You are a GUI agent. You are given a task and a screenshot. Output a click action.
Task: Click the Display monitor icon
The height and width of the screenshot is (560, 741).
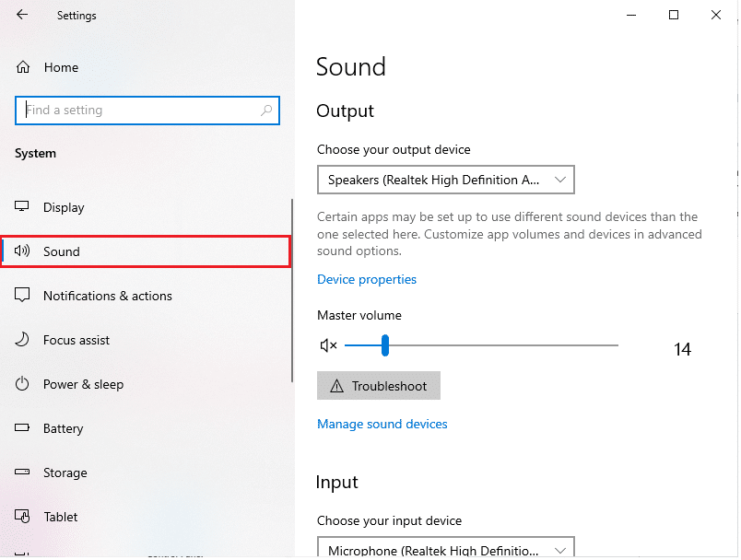[23, 207]
